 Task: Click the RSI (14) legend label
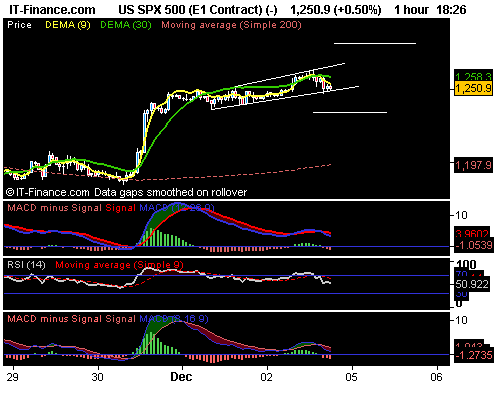click(x=26, y=265)
